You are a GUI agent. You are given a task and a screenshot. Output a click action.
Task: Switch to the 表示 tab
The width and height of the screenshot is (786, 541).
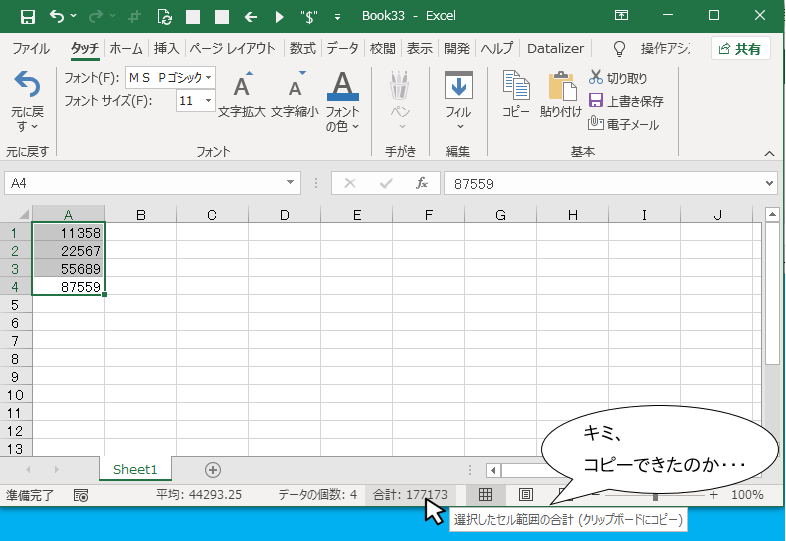[x=420, y=49]
